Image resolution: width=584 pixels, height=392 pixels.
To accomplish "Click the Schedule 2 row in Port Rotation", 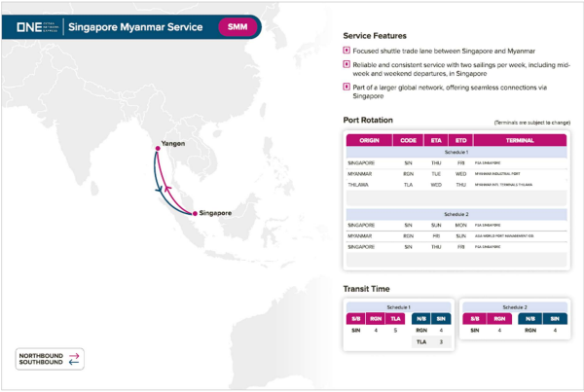I will tap(456, 213).
